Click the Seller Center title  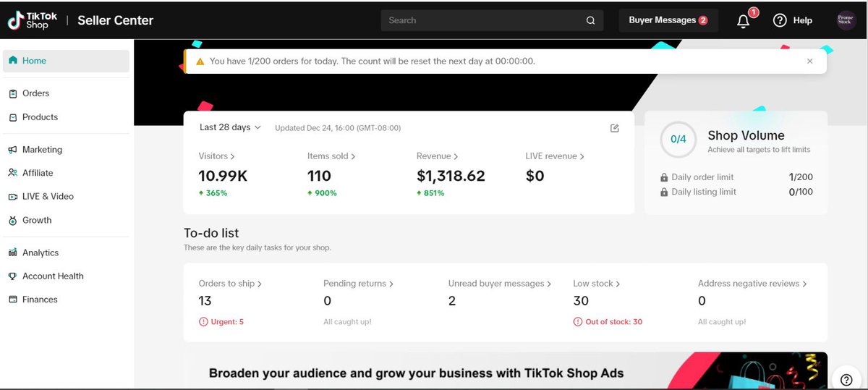pos(116,20)
